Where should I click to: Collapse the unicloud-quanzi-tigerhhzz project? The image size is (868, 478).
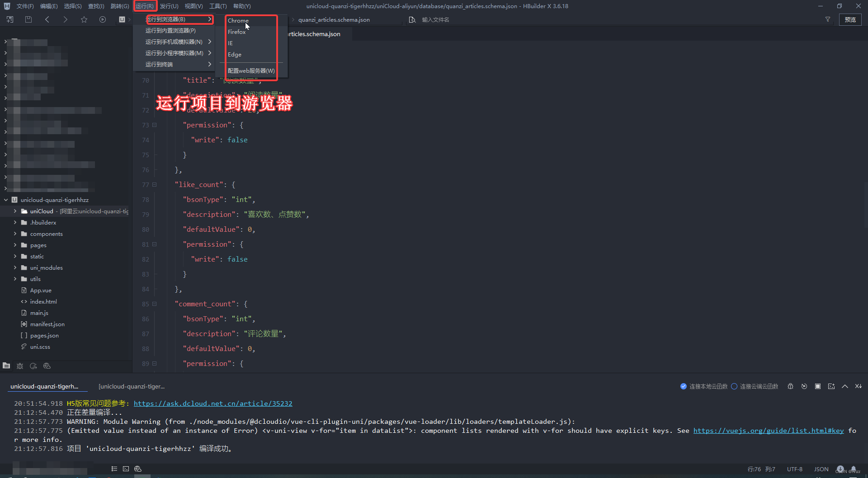pos(6,200)
